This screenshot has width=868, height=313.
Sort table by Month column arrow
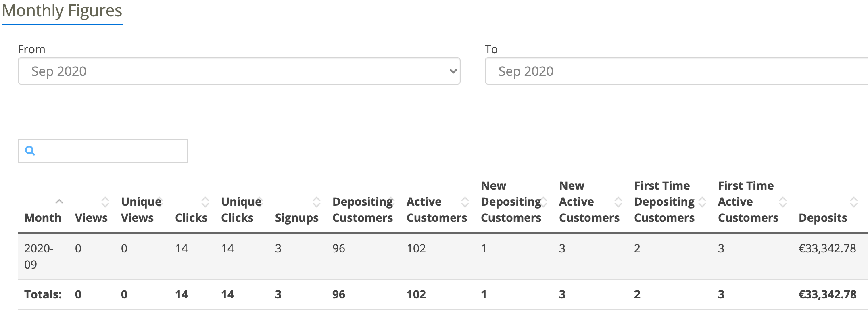59,201
